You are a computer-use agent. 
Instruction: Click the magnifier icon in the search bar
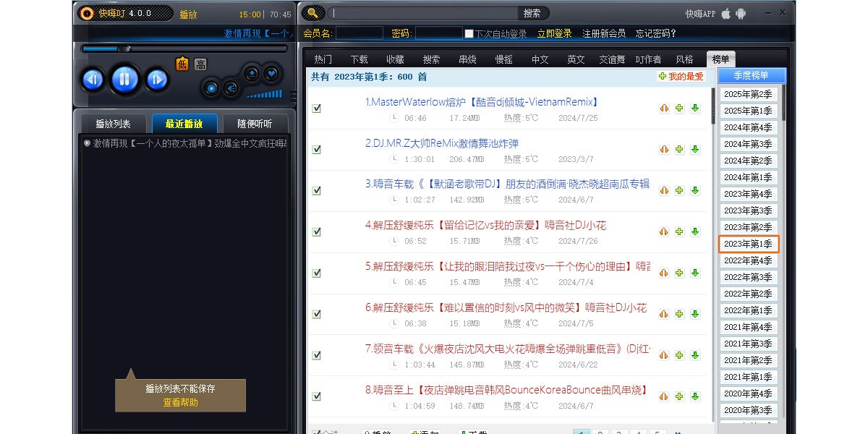click(312, 12)
